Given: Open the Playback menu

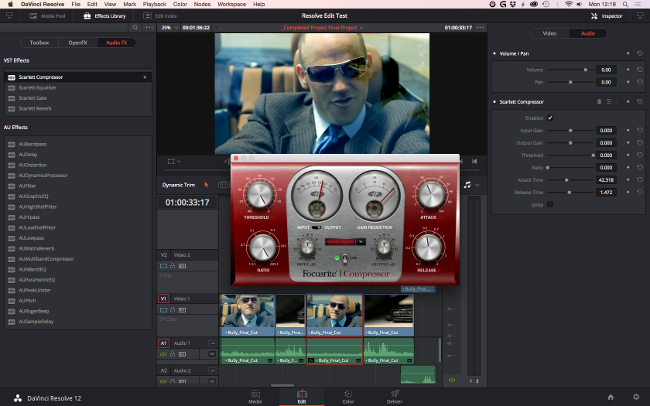Looking at the screenshot, I should pos(155,4).
